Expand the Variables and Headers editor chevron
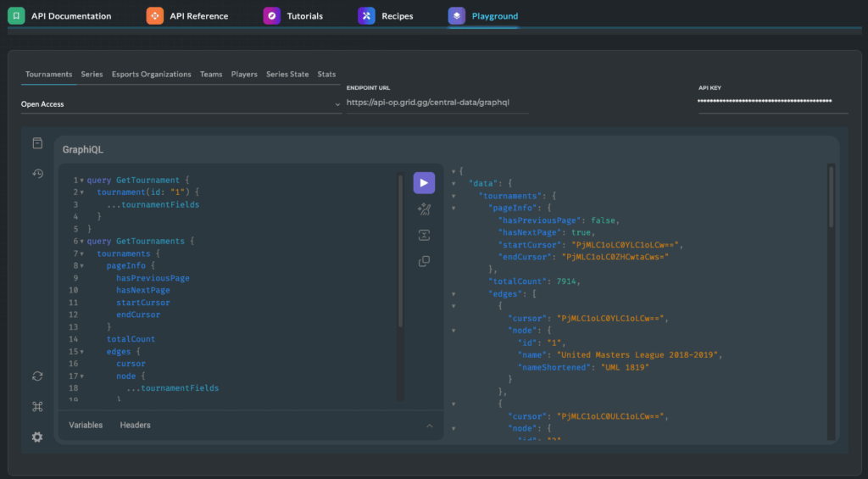 tap(429, 426)
